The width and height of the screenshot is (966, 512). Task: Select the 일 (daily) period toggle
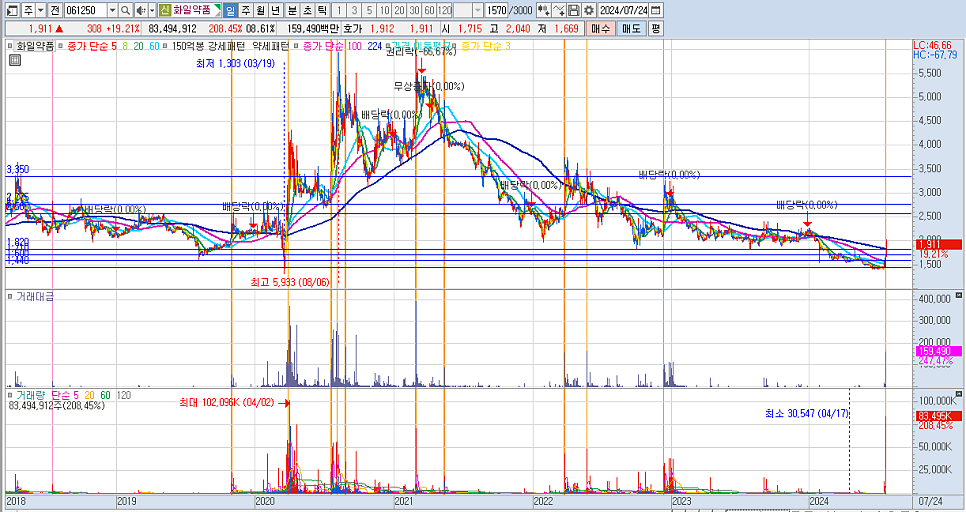[x=231, y=10]
